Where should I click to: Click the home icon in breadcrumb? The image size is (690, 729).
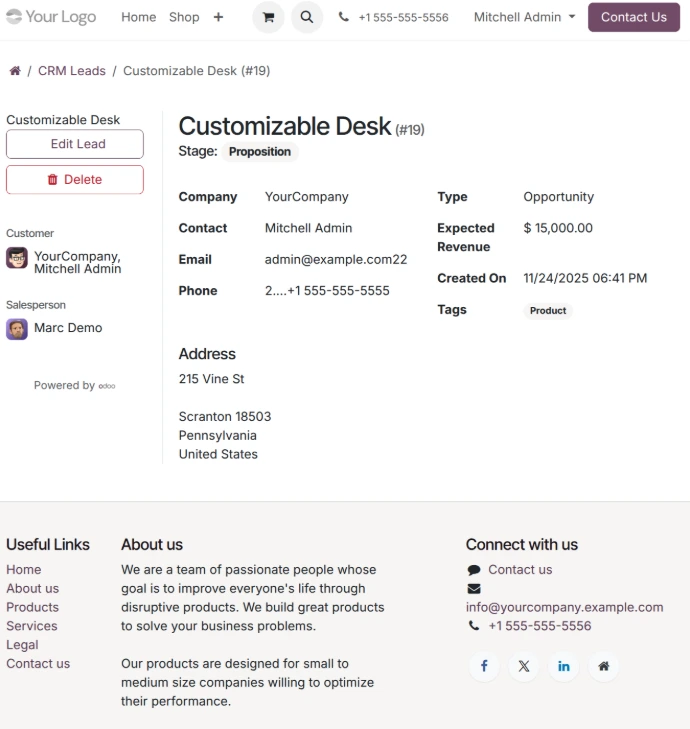[x=15, y=71]
